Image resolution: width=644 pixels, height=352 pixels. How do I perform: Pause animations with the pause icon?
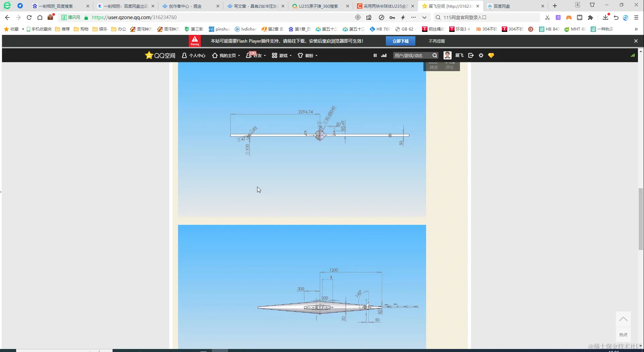[375, 55]
